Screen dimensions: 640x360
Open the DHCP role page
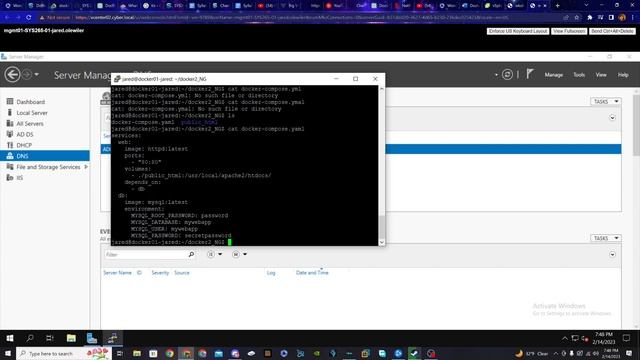(24, 145)
